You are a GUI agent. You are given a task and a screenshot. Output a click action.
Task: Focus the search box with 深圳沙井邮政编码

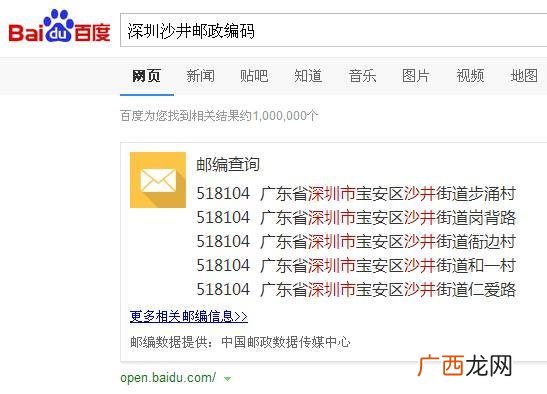coord(333,30)
